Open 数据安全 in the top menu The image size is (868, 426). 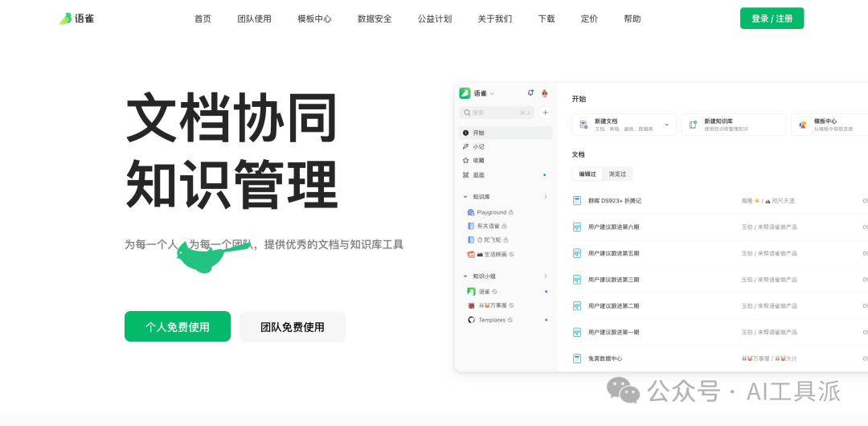pos(375,18)
